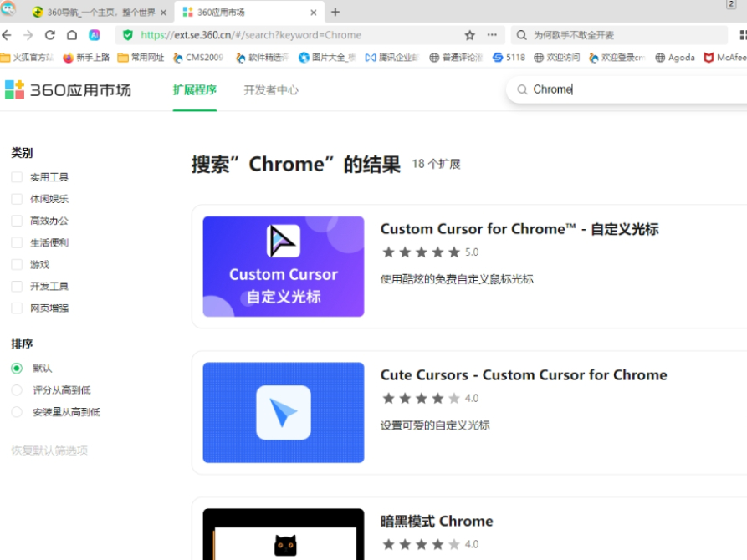Screen dimensions: 747x560
Task: Sort by 评分从高到低 radio option
Action: (x=17, y=390)
